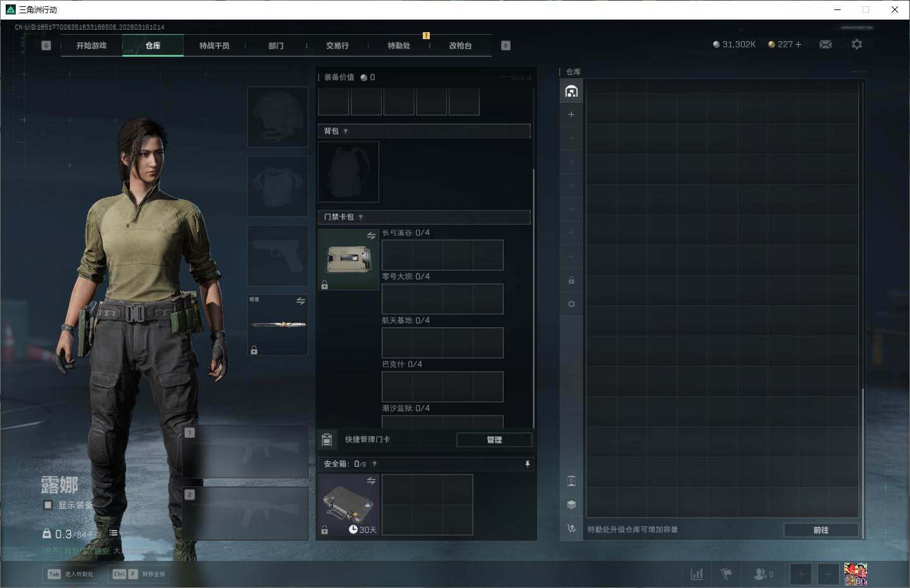Screen dimensions: 910x588
Task: Toggle the 显示装备 checkbox
Action: coord(48,505)
